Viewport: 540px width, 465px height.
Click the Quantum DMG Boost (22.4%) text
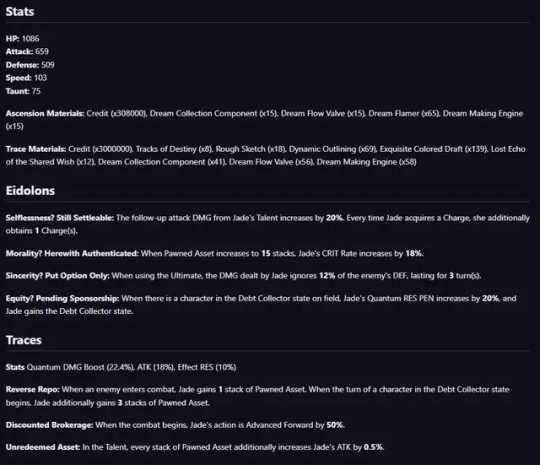(x=81, y=367)
